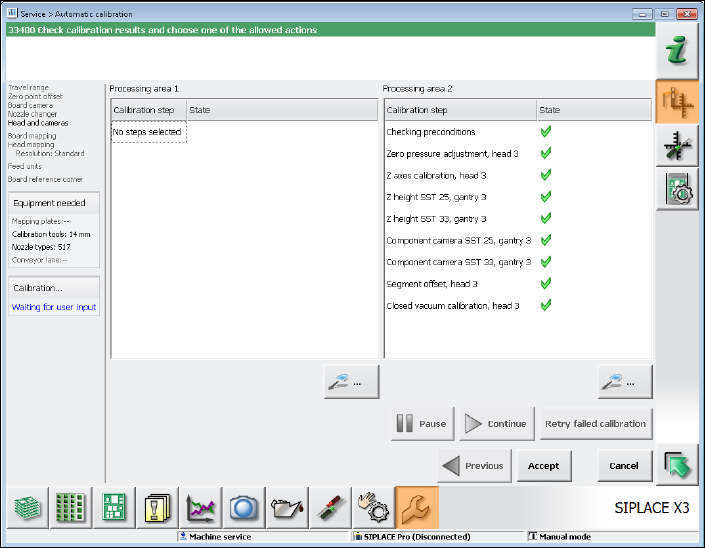Click 'Board reference corner' in the step list

[45, 179]
